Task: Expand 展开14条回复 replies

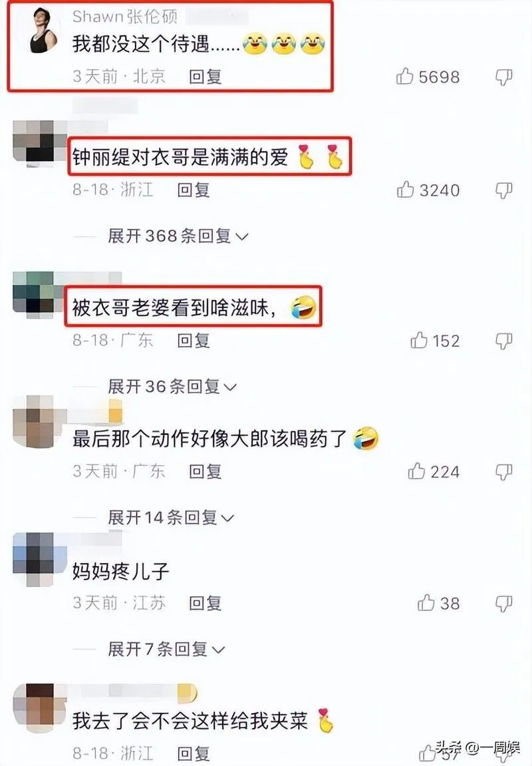Action: [x=171, y=517]
